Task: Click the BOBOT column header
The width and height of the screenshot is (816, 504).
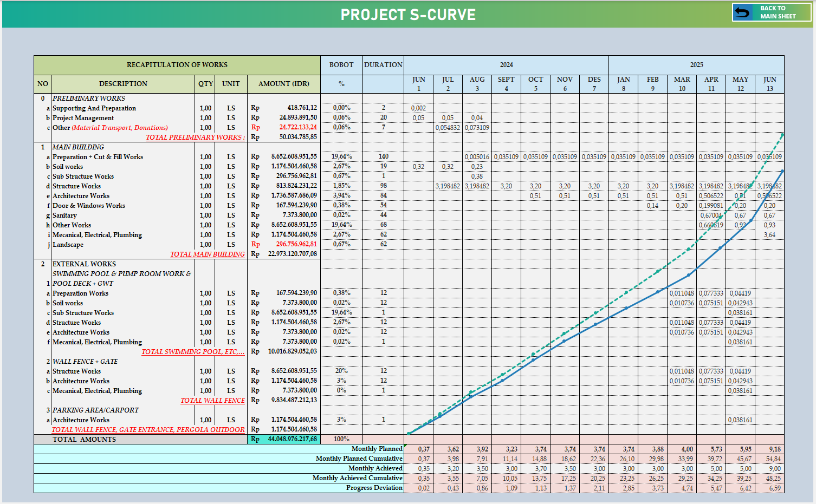Action: tap(341, 65)
